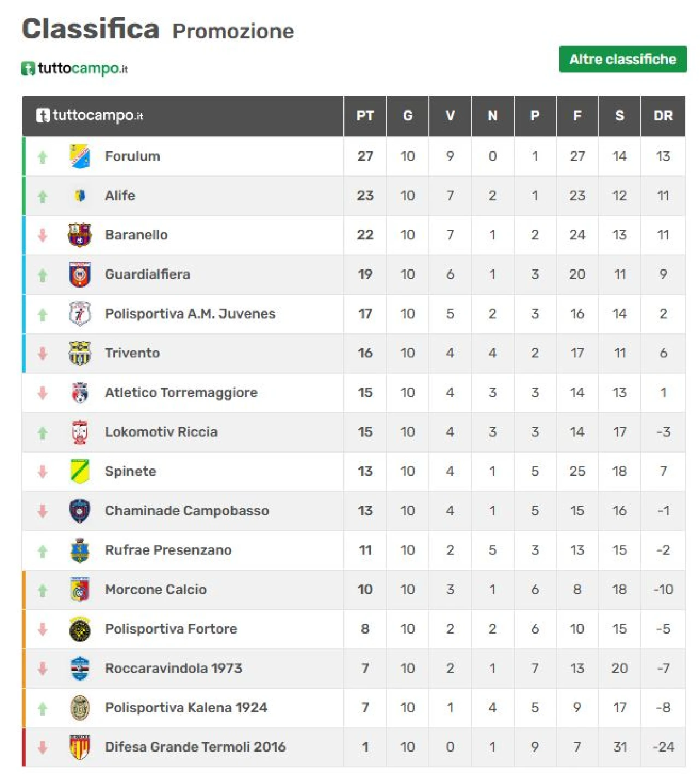Click the PT column header

click(365, 116)
